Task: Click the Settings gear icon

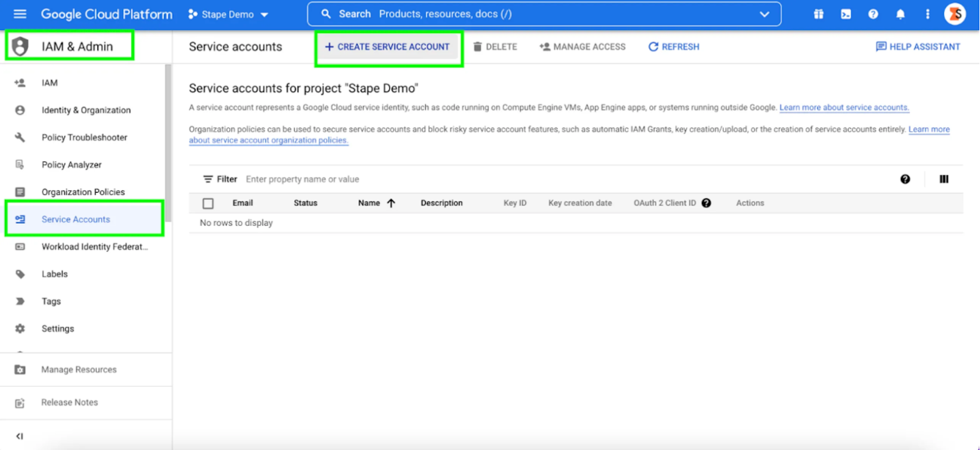Action: tap(20, 329)
